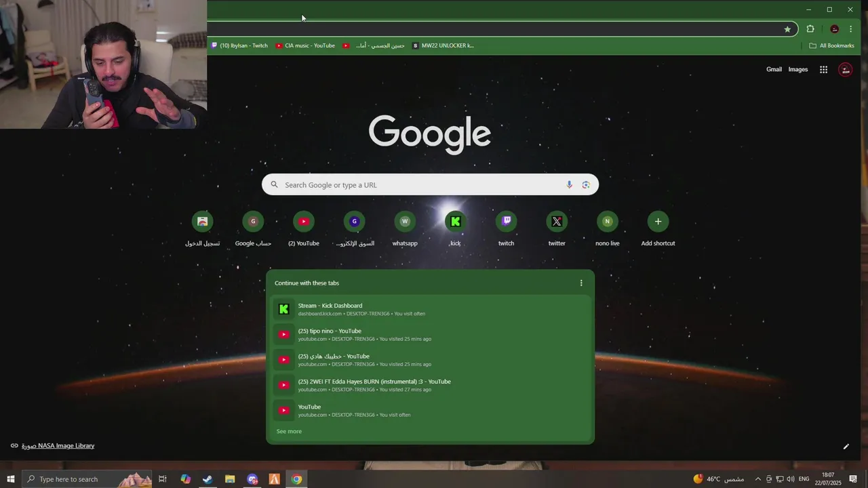Open Task View in taskbar
Screen dimensions: 868x488
coord(163,479)
